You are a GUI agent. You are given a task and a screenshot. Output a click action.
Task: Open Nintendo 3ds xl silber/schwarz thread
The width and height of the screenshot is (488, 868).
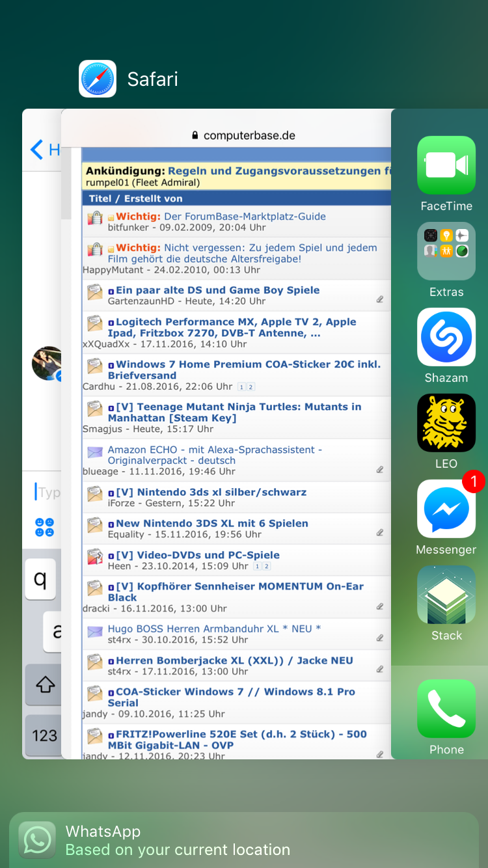click(211, 492)
